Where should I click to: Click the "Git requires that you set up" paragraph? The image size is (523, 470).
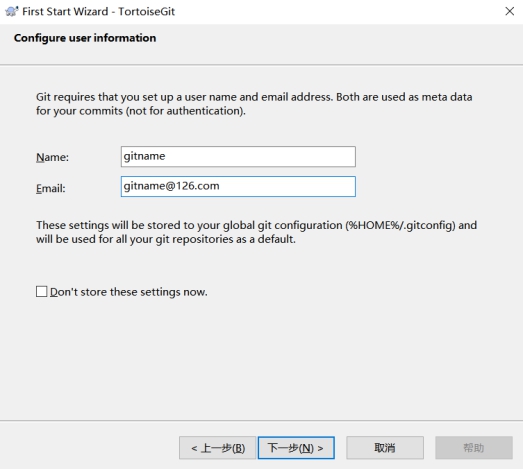254,104
